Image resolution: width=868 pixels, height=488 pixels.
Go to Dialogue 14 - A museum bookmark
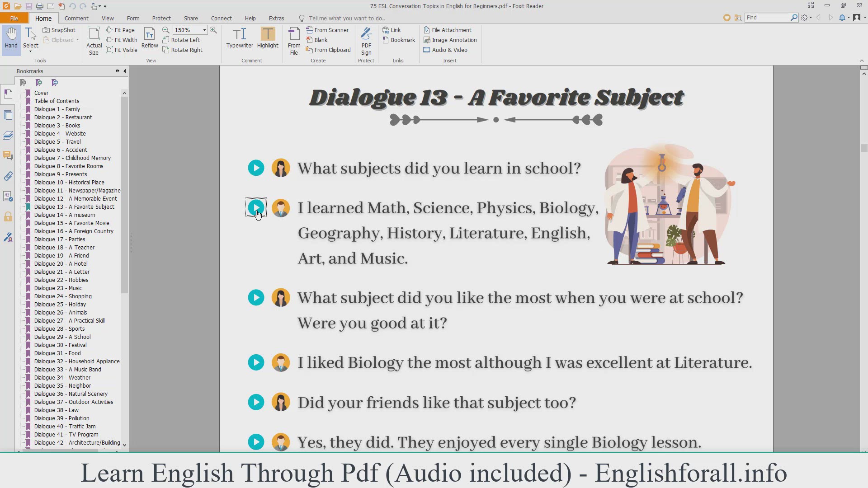(x=65, y=215)
